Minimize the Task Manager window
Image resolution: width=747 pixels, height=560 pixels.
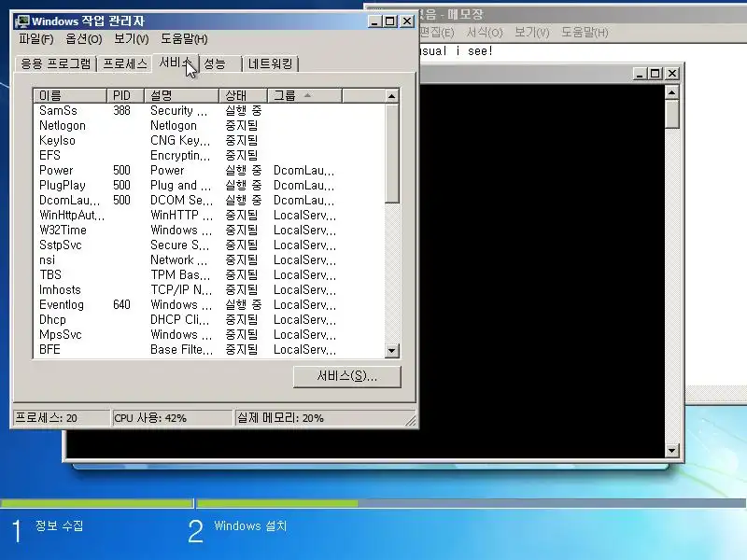(x=374, y=21)
